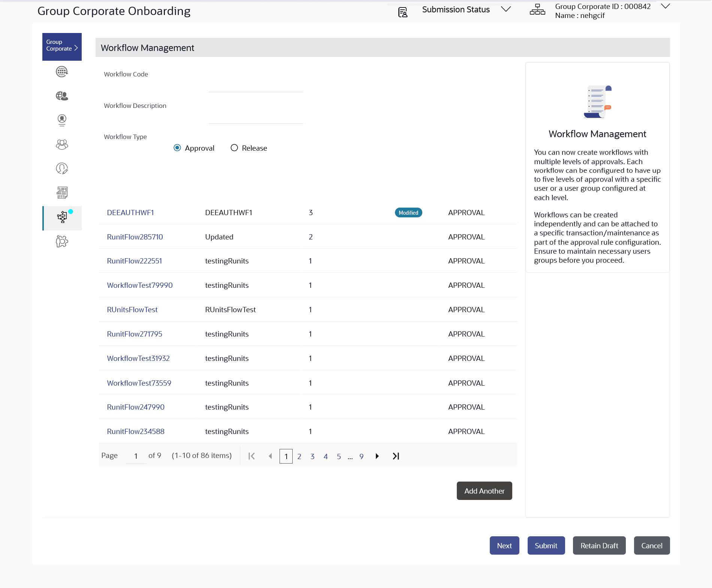Open workflow WorkflowTest73559

point(139,383)
